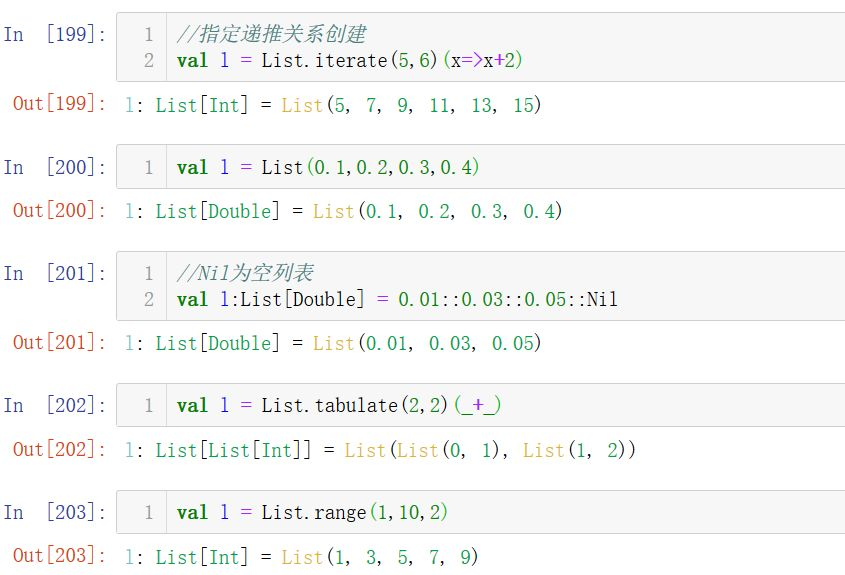Click the List.iterate code line in cell 199
Image resolution: width=845 pixels, height=575 pixels.
tap(350, 61)
